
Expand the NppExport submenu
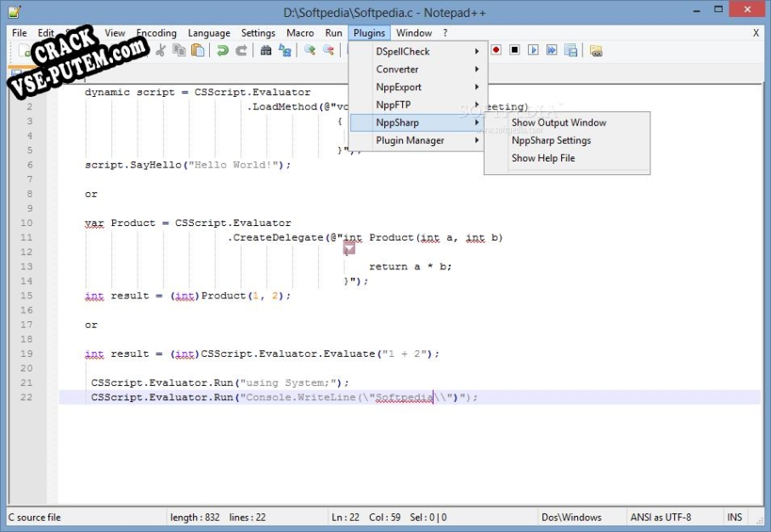(x=417, y=87)
